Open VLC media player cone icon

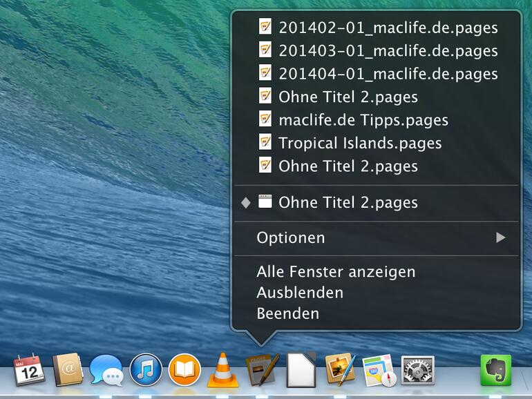(222, 370)
